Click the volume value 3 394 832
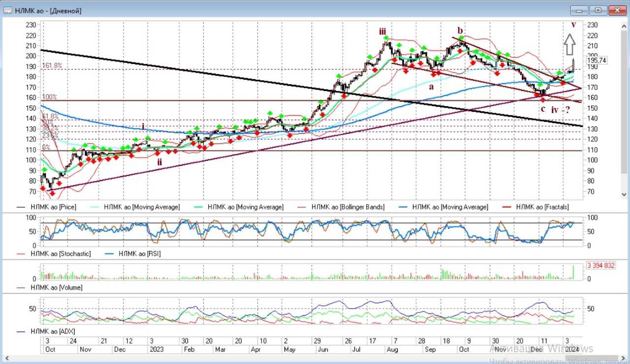The height and width of the screenshot is (364, 630). (x=600, y=266)
